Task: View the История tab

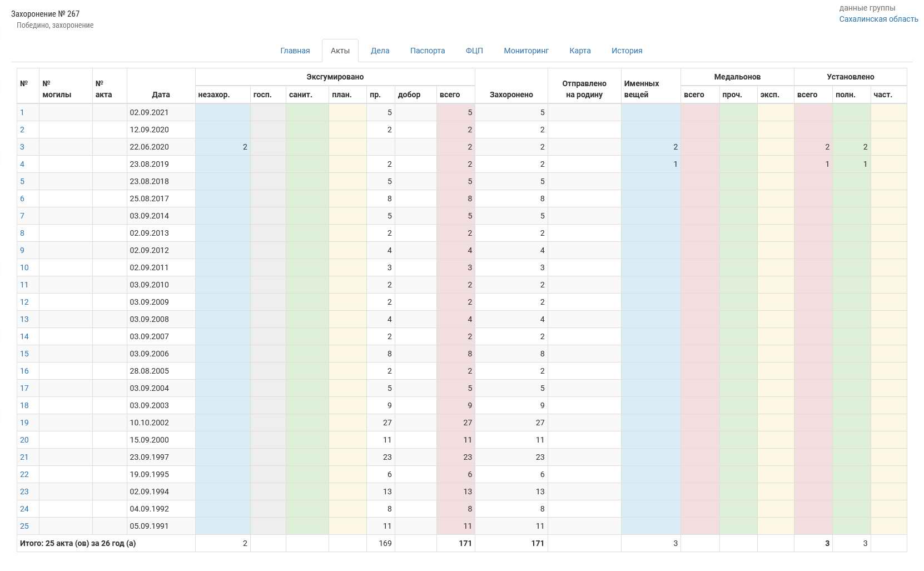Action: (x=627, y=51)
